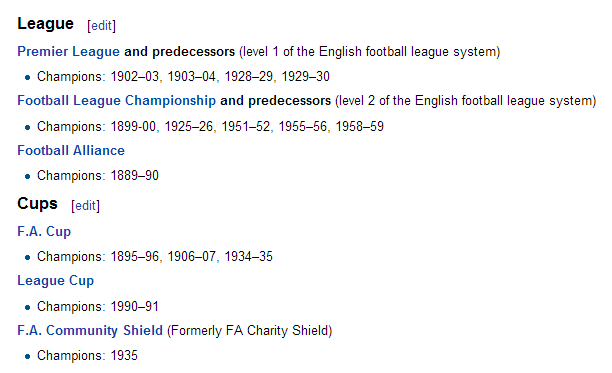The height and width of the screenshot is (373, 612).
Task: Click the 1899-00 second-level champions season
Action: (133, 126)
